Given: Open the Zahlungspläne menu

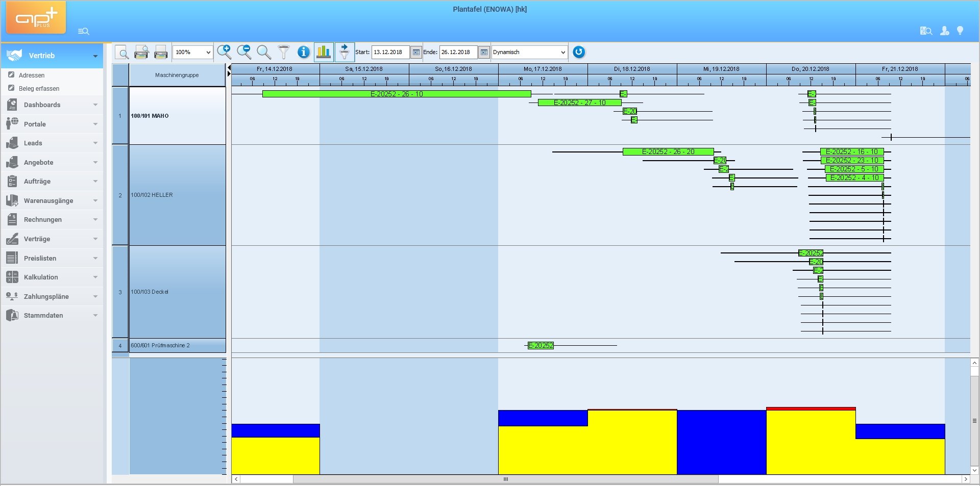Looking at the screenshot, I should [52, 296].
